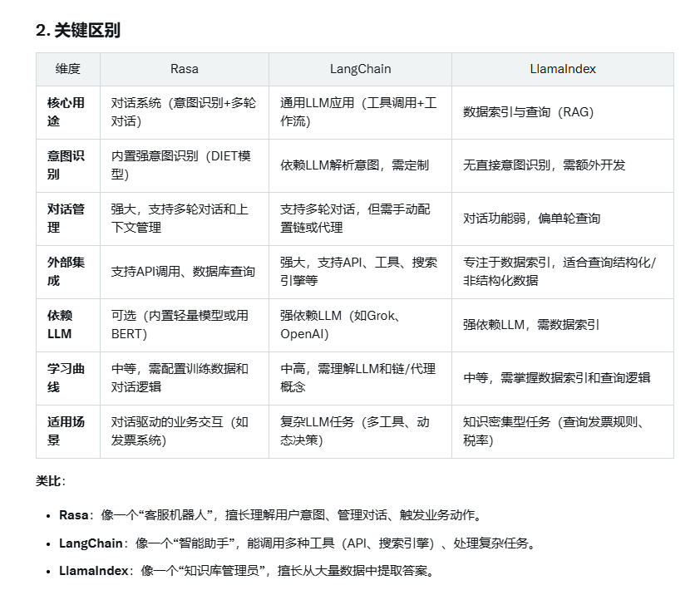Select the "LangChain" column header

tap(360, 69)
